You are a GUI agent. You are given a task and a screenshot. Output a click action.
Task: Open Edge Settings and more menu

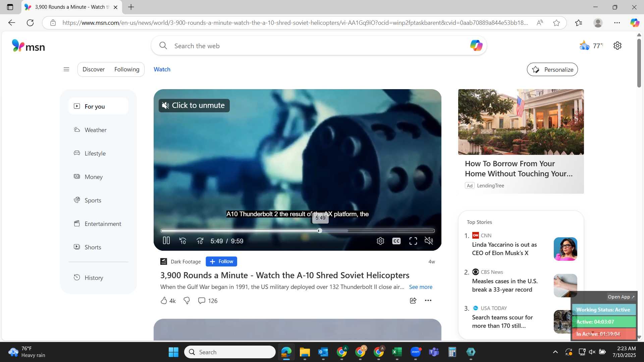[x=617, y=23]
